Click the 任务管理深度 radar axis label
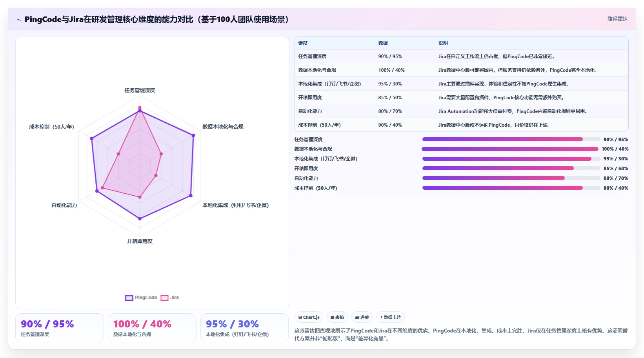The height and width of the screenshot is (358, 644). coord(140,90)
